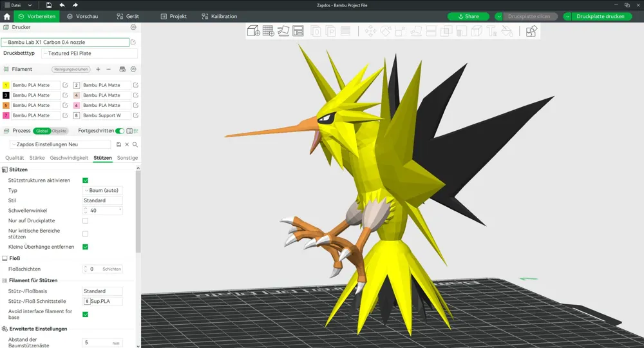Open printer settings gear beside Drucker
This screenshot has height=348, width=644.
[133, 27]
